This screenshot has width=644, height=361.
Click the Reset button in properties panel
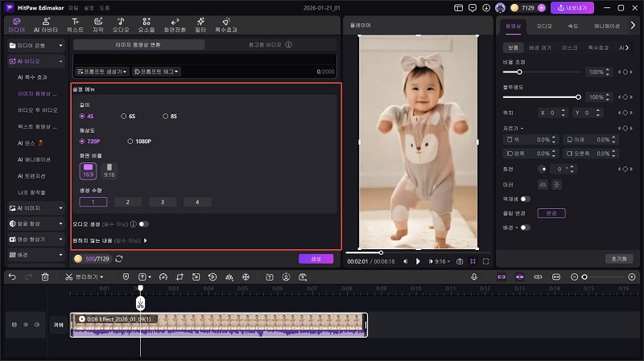point(619,259)
